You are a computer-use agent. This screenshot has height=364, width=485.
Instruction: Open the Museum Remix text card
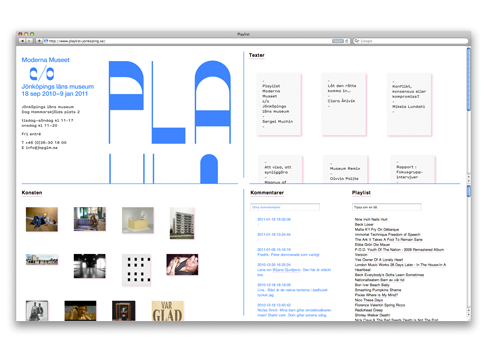coord(345,169)
